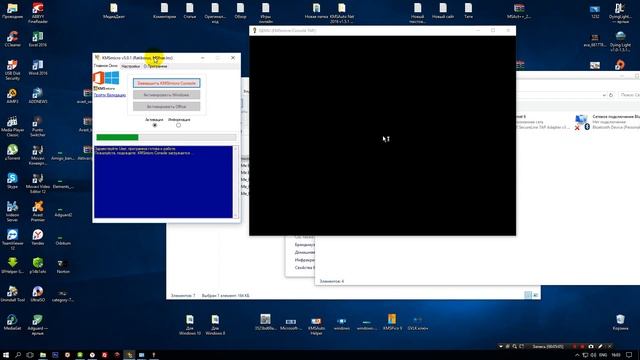Switch to Главное Окно tab in KMSmicro
Viewport: 640px width, 360px height.
(106, 66)
